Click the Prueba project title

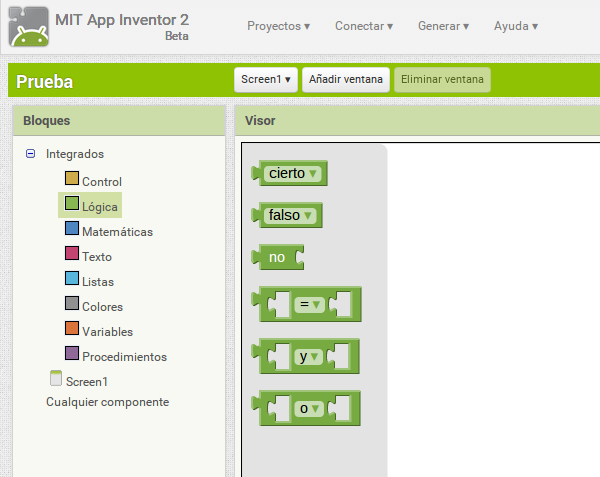click(x=44, y=82)
